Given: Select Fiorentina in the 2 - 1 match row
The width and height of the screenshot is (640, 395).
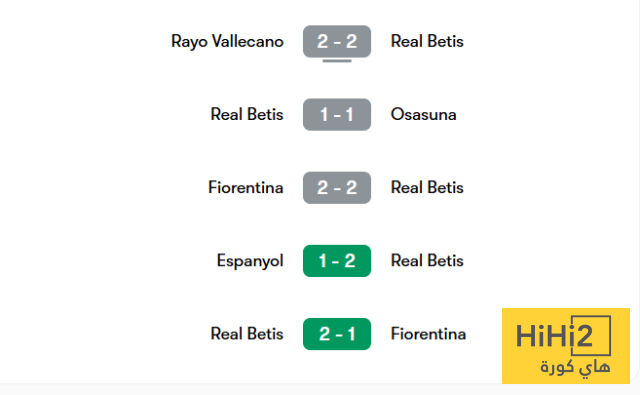Looking at the screenshot, I should [428, 334].
